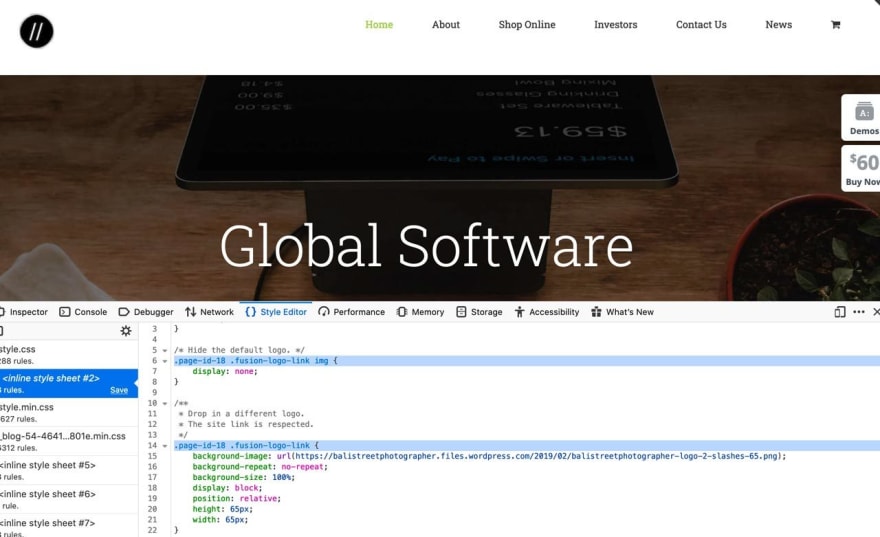880x537 pixels.
Task: Open the Contact Us nav link
Action: point(701,25)
